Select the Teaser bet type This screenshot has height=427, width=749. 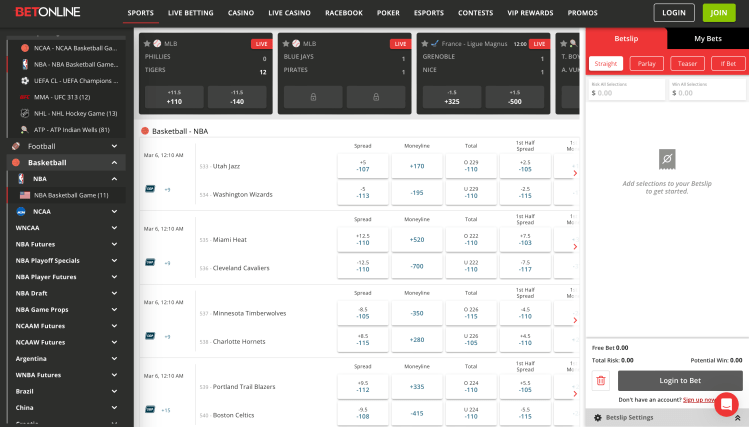tap(687, 63)
